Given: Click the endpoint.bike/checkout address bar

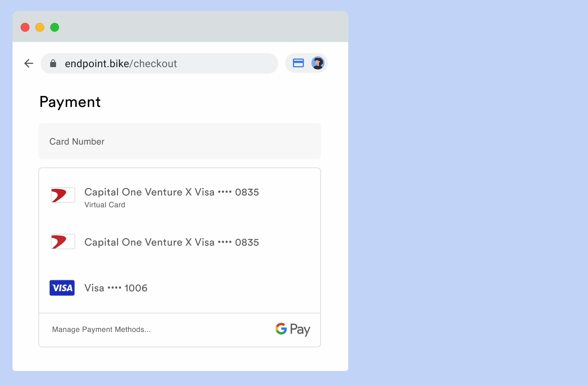Looking at the screenshot, I should (159, 63).
